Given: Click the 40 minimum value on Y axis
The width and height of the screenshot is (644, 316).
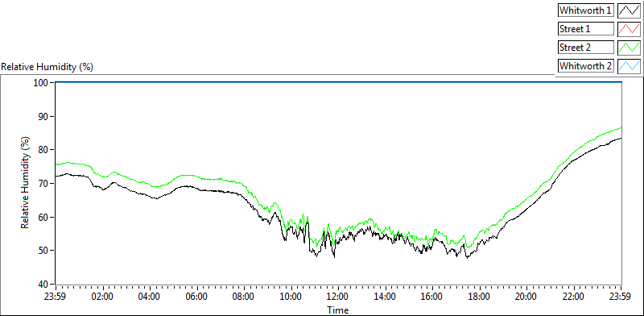Looking at the screenshot, I should pyautogui.click(x=45, y=284).
